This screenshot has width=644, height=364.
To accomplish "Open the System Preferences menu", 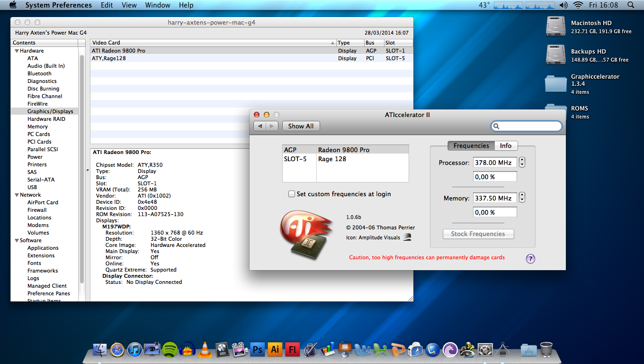I will pyautogui.click(x=59, y=5).
